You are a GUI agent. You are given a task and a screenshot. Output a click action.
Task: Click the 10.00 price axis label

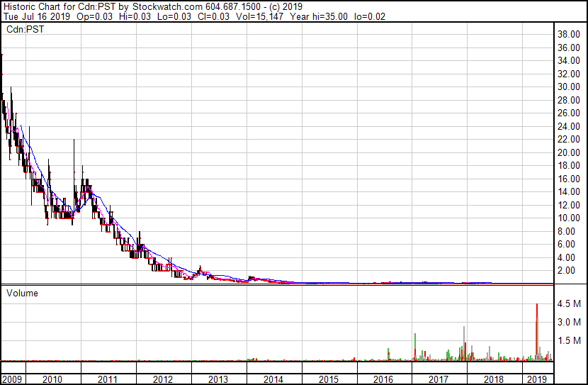[x=569, y=218]
